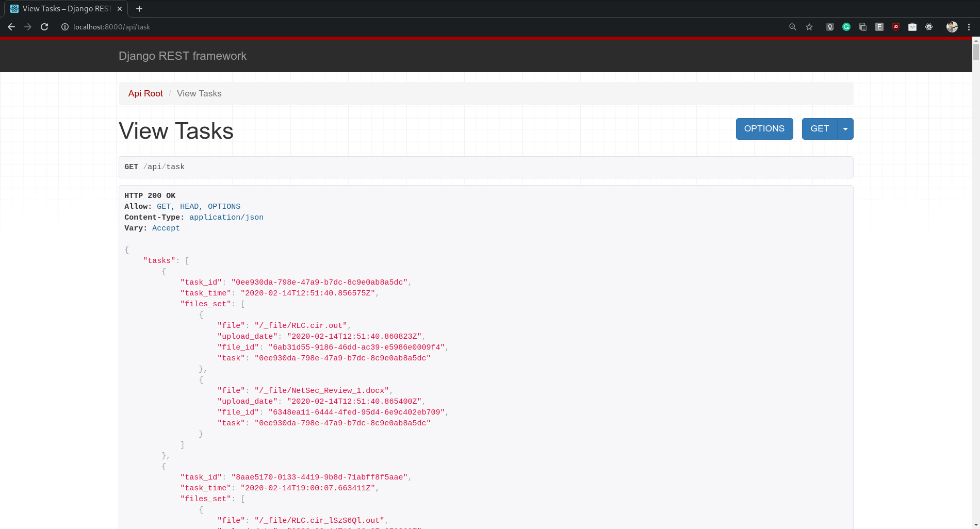Viewport: 980px width, 529px height.
Task: Click the page scrollbar thumb
Action: [x=976, y=52]
